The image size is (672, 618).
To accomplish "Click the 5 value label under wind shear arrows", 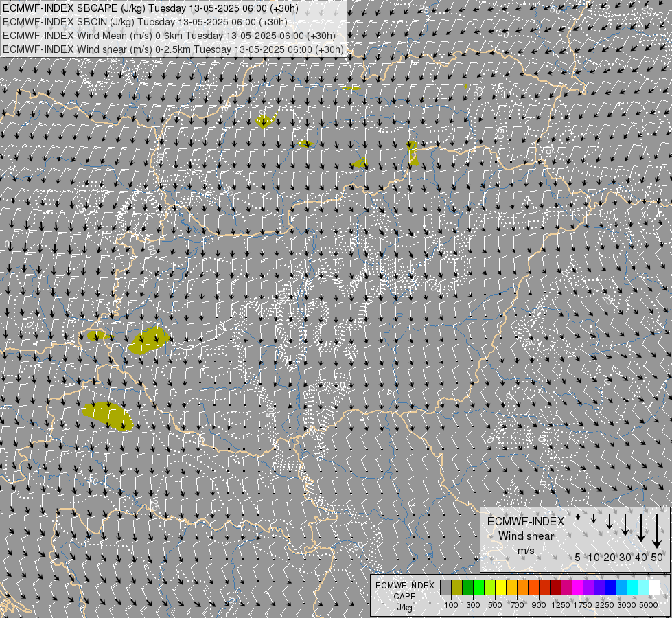I will [x=578, y=557].
